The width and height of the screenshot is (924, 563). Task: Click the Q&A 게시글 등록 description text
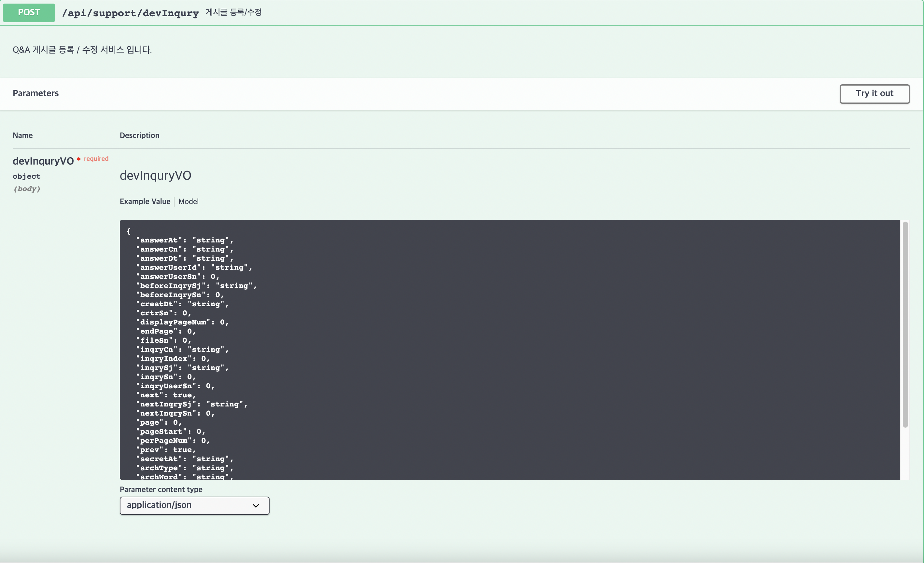coord(82,50)
